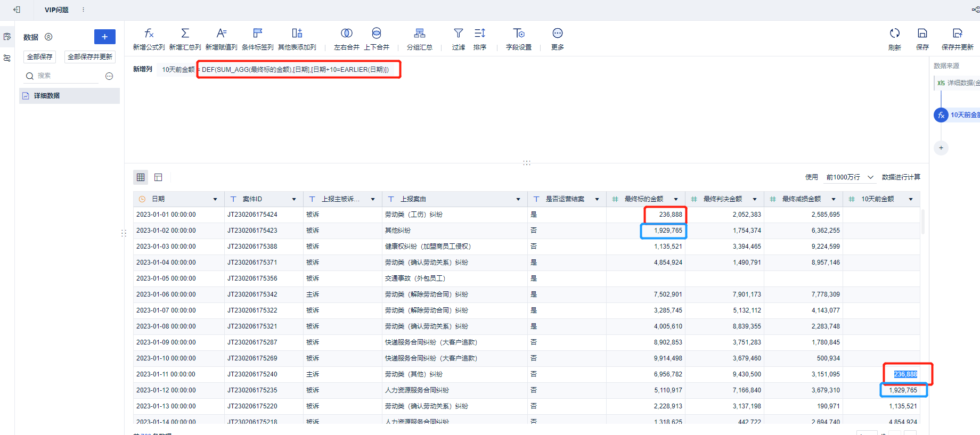Click the 全部保存 button
This screenshot has width=980, height=435.
40,57
